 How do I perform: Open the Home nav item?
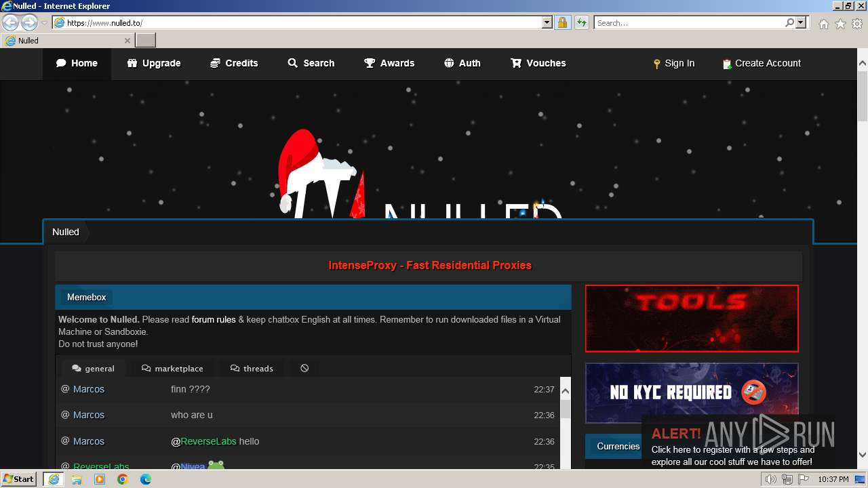pos(77,63)
